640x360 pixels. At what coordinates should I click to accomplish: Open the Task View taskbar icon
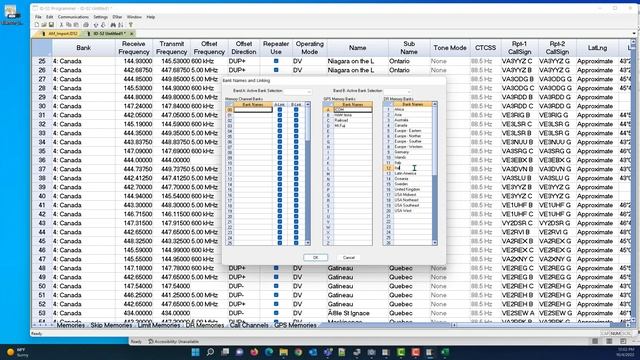pyautogui.click(x=225, y=352)
